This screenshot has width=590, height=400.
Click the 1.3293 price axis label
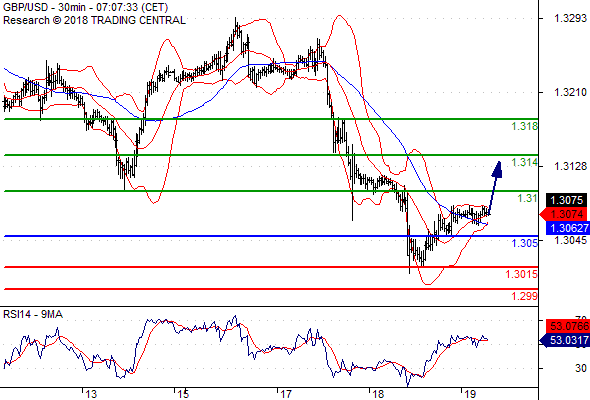coord(570,18)
